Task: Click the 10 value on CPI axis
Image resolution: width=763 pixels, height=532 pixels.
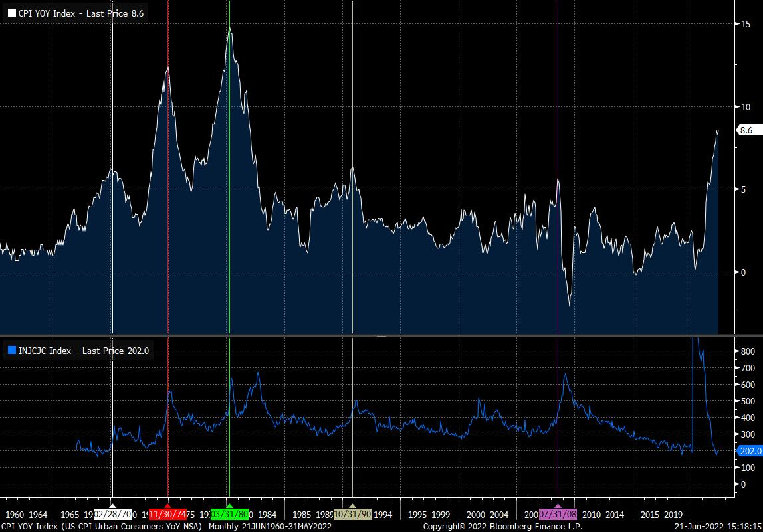Action: pyautogui.click(x=746, y=107)
